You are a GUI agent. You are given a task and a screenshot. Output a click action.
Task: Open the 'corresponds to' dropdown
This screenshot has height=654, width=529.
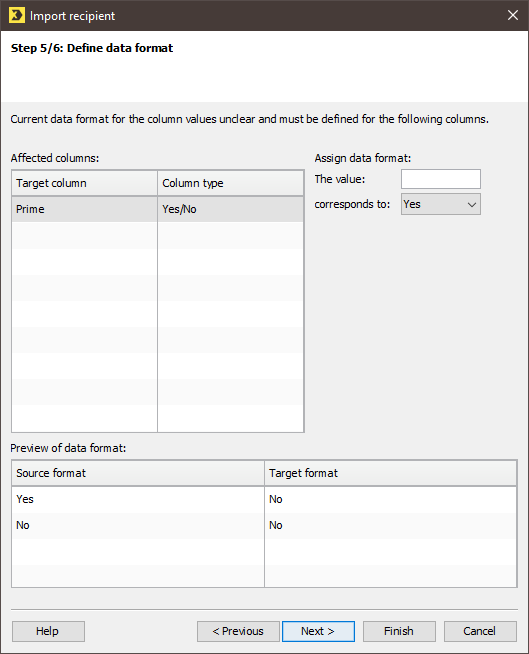pyautogui.click(x=441, y=204)
